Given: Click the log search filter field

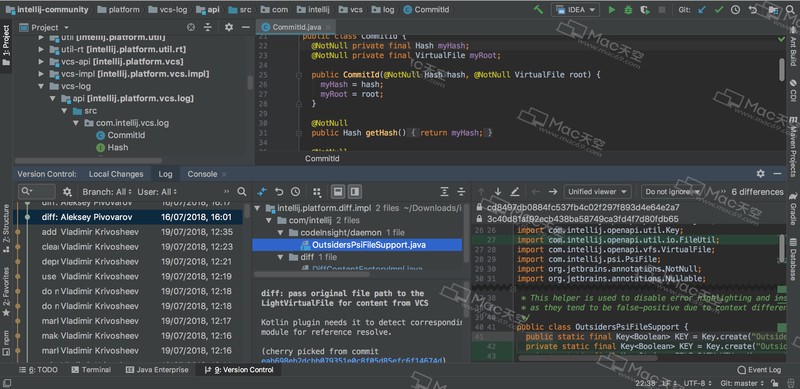Looking at the screenshot, I should click(x=37, y=191).
